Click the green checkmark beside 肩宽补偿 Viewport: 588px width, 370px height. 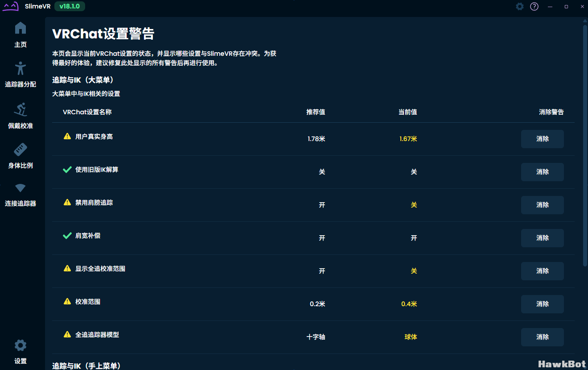click(x=67, y=236)
